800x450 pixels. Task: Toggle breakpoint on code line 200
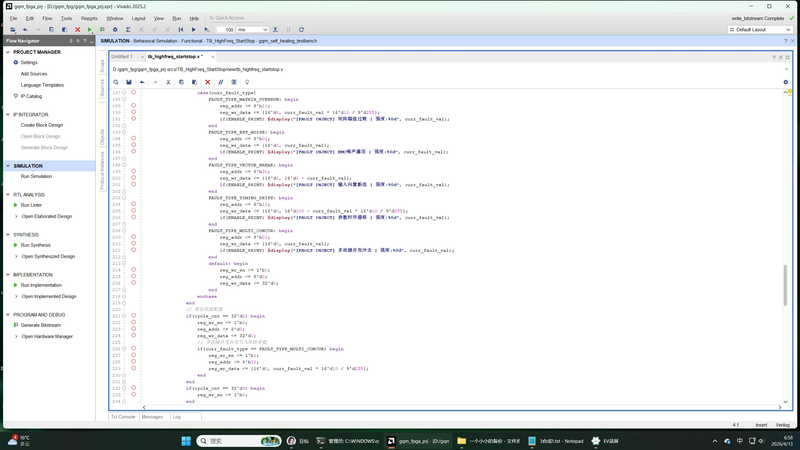click(x=134, y=178)
